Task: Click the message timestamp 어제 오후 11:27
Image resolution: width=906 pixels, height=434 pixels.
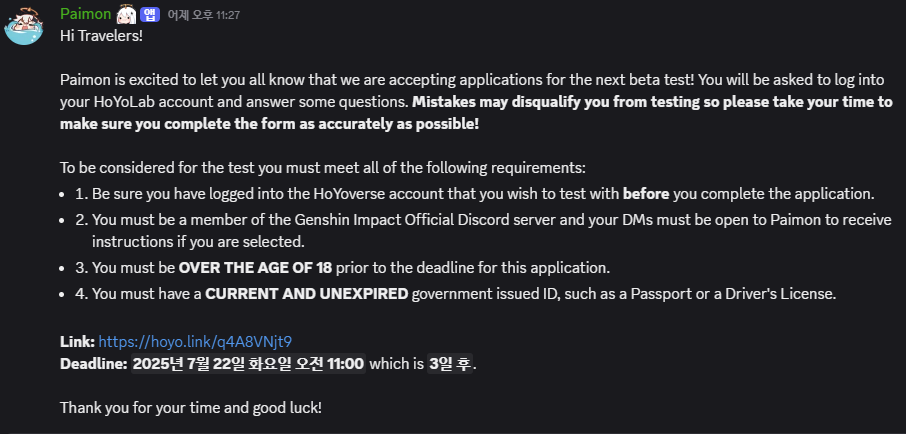Action: point(203,15)
